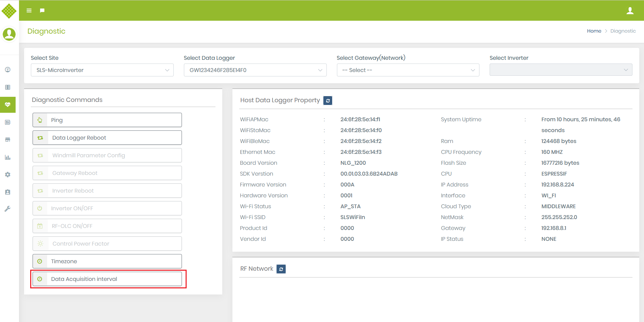The height and width of the screenshot is (322, 644).
Task: Click the flag notification icon in header
Action: 42,11
